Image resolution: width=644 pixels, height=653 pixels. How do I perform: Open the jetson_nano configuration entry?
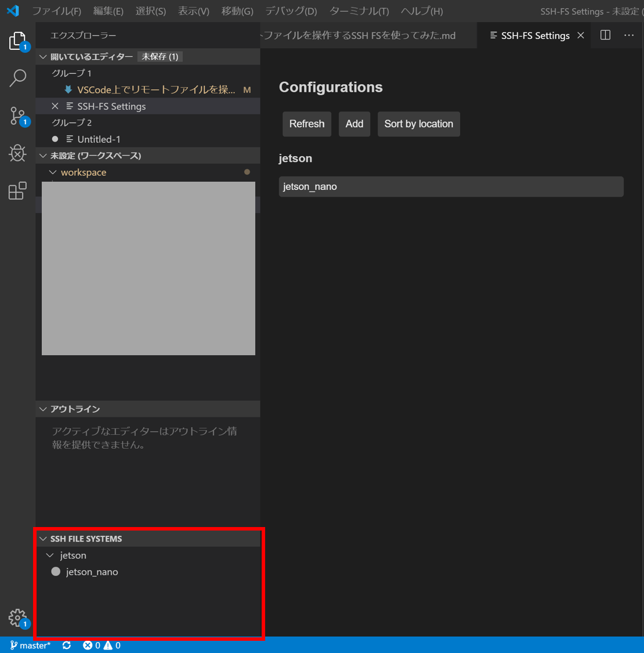click(451, 186)
